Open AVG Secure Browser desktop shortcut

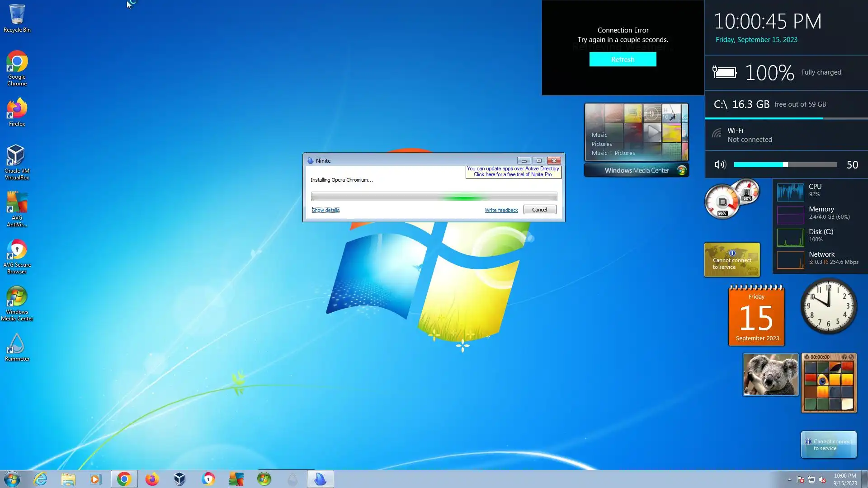(x=17, y=256)
